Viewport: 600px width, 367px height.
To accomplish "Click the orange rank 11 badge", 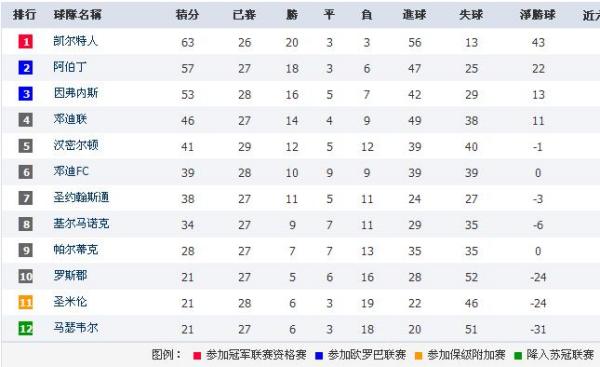I will point(26,302).
